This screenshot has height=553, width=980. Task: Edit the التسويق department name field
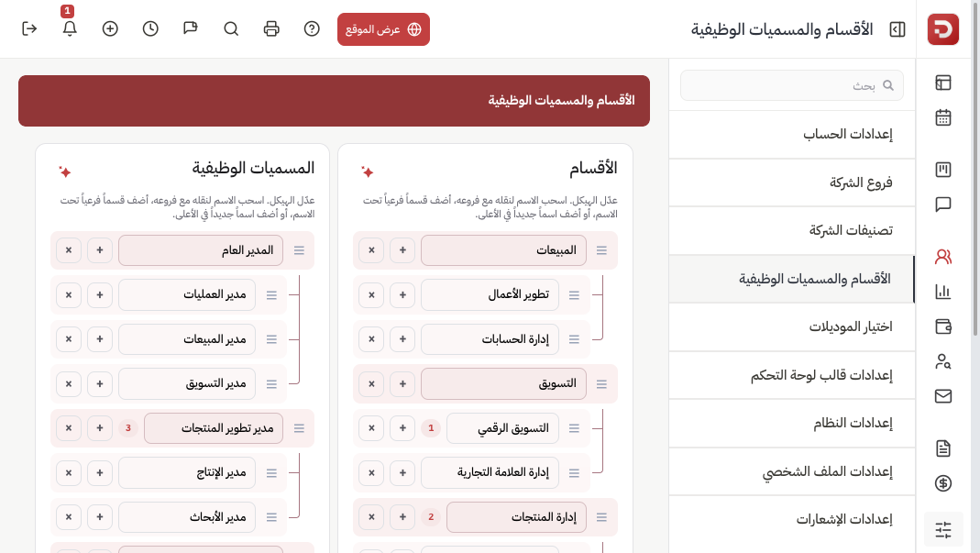pos(503,383)
